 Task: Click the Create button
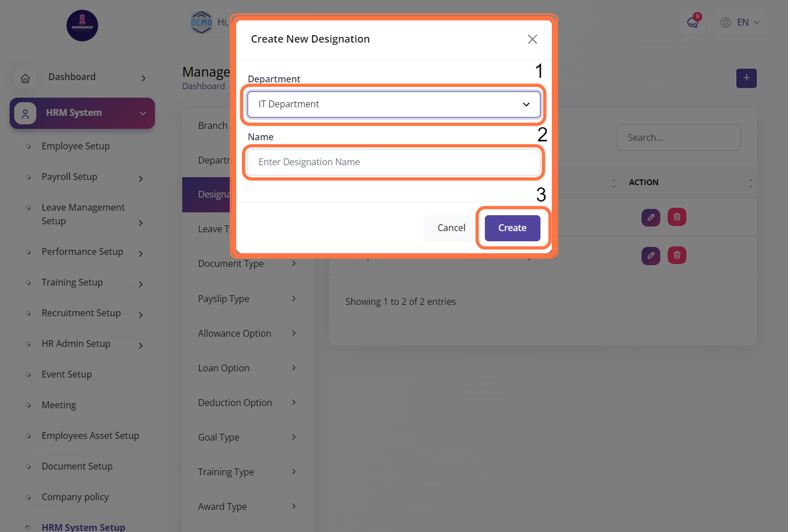point(512,228)
